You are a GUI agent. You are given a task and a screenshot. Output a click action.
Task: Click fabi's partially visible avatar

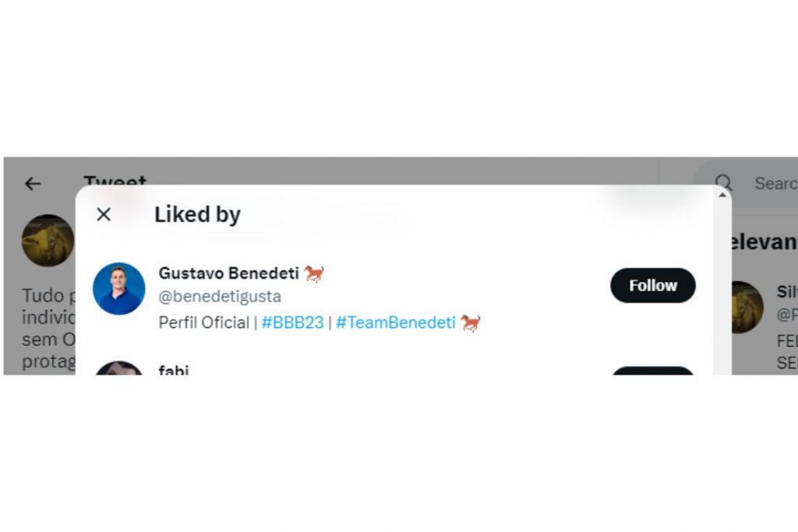119,368
